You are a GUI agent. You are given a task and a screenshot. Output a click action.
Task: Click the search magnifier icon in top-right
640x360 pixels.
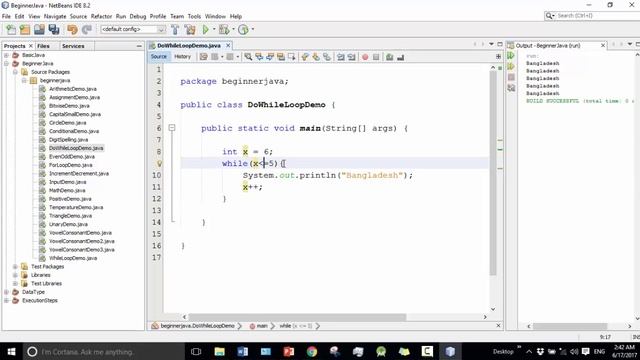(x=549, y=16)
